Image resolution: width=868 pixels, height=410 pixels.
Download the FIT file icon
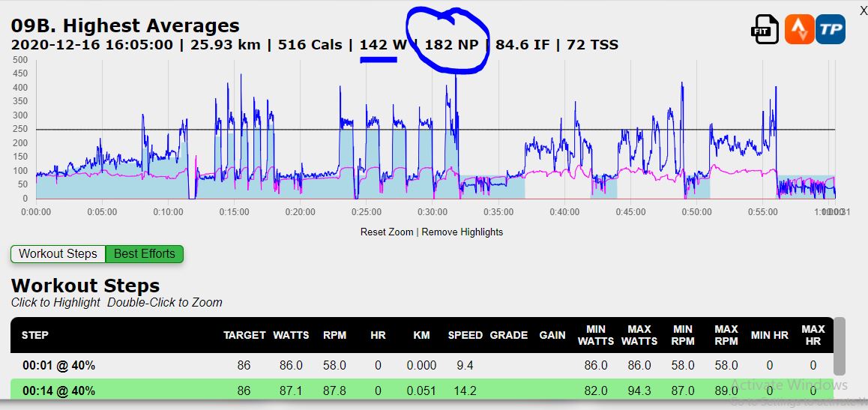[x=765, y=29]
